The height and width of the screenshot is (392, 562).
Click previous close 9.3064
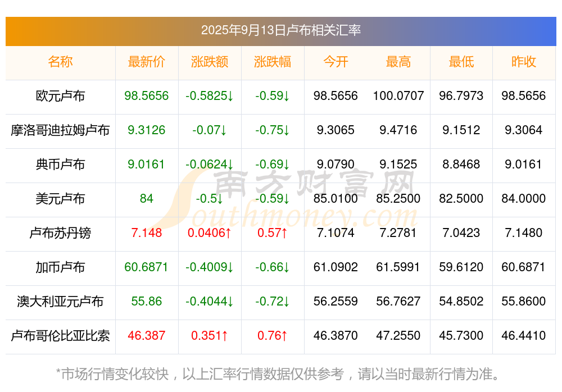tap(523, 130)
